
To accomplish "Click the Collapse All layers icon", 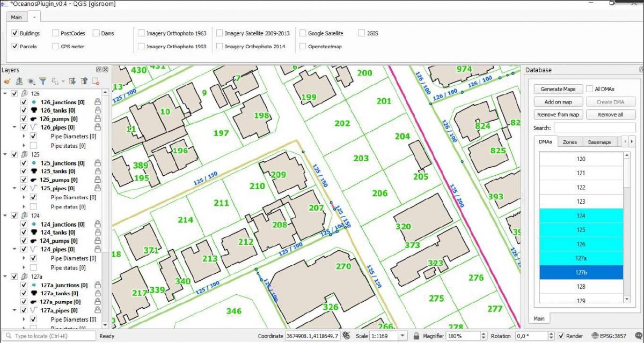I will tap(84, 81).
